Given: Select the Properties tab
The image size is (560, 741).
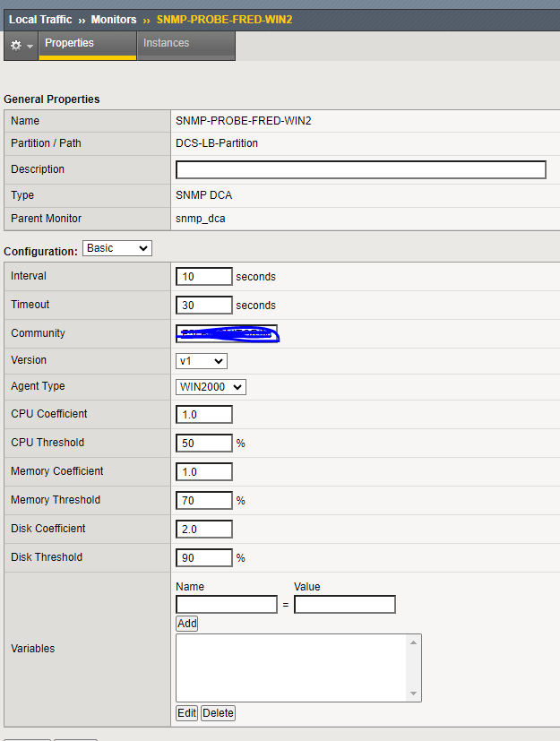Looking at the screenshot, I should (89, 41).
